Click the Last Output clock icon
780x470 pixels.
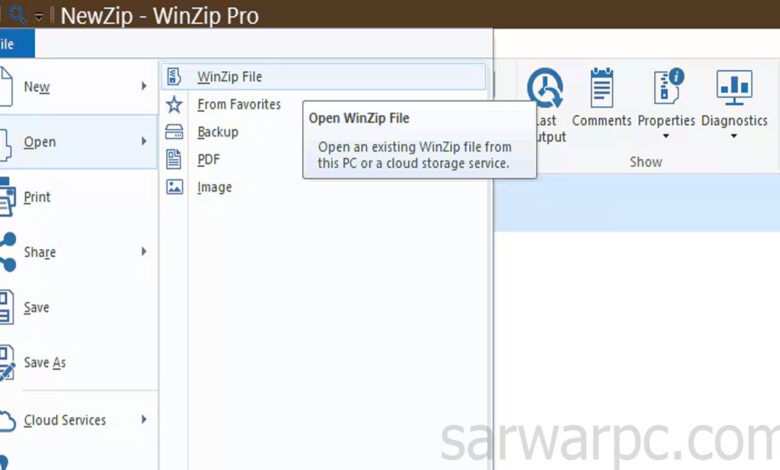(x=545, y=89)
